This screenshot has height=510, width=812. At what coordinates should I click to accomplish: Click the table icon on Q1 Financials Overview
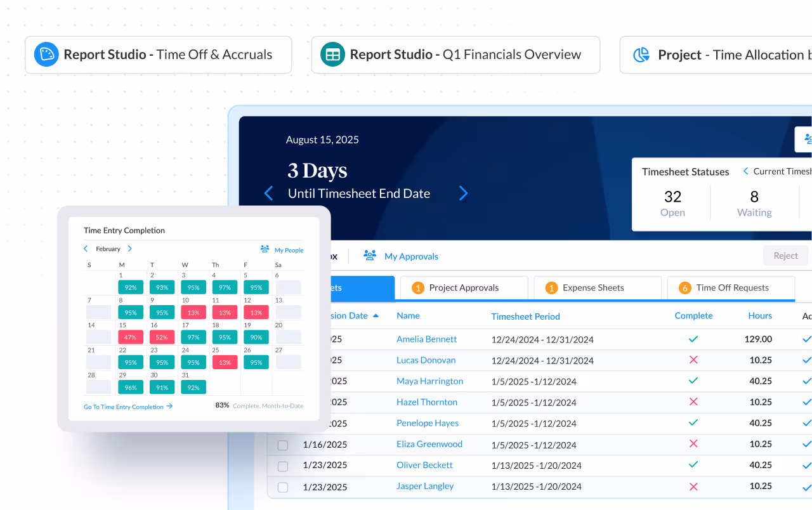pyautogui.click(x=332, y=55)
